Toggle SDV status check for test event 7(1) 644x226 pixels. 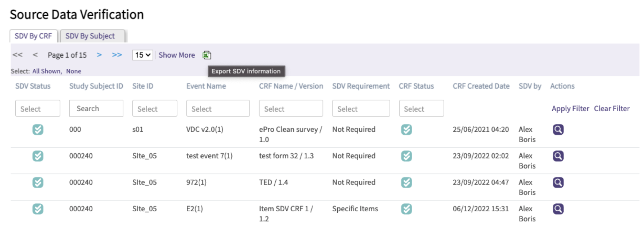click(38, 156)
